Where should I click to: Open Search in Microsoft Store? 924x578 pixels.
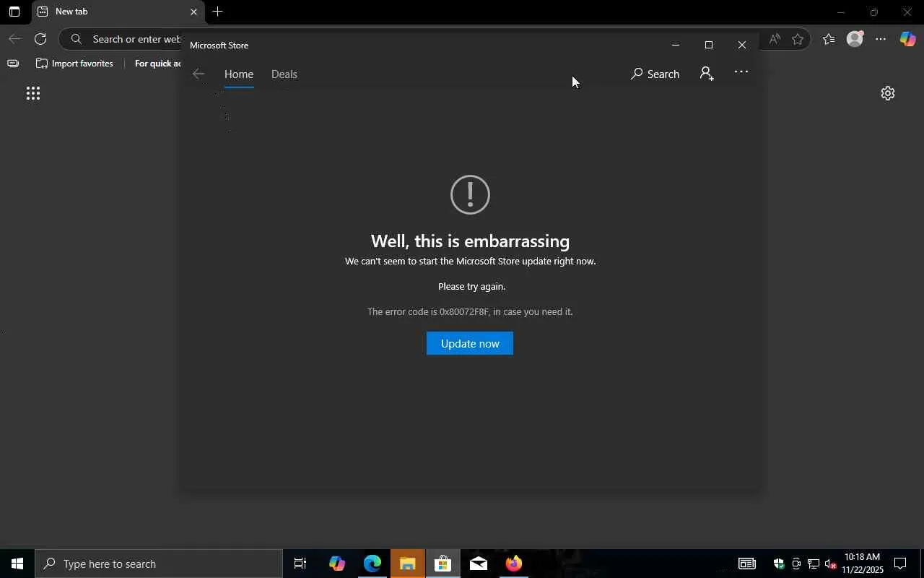655,74
